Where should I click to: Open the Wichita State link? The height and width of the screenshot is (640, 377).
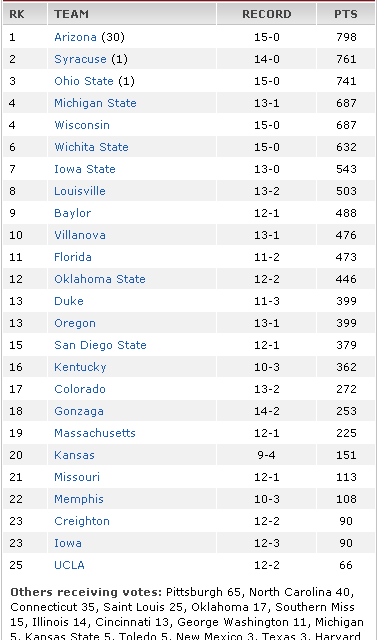tap(91, 147)
